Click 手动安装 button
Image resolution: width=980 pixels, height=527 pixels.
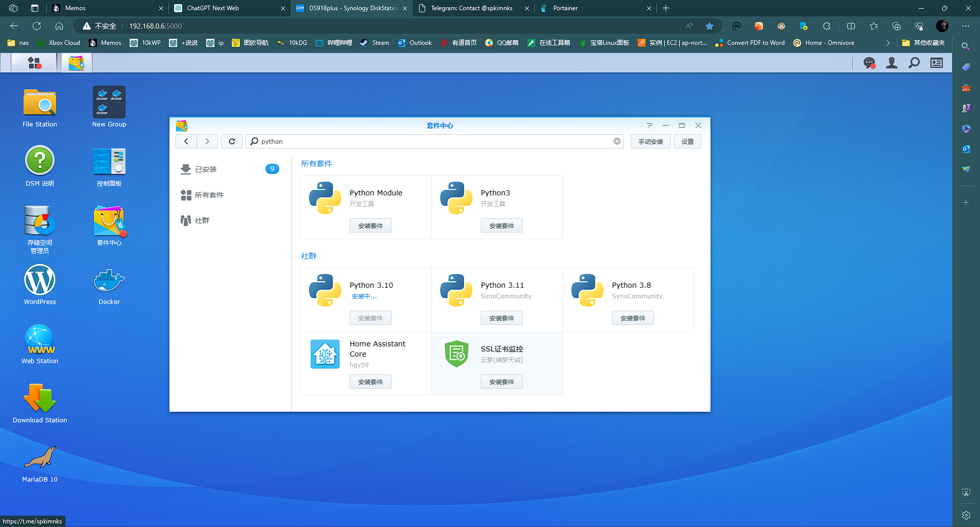(651, 141)
